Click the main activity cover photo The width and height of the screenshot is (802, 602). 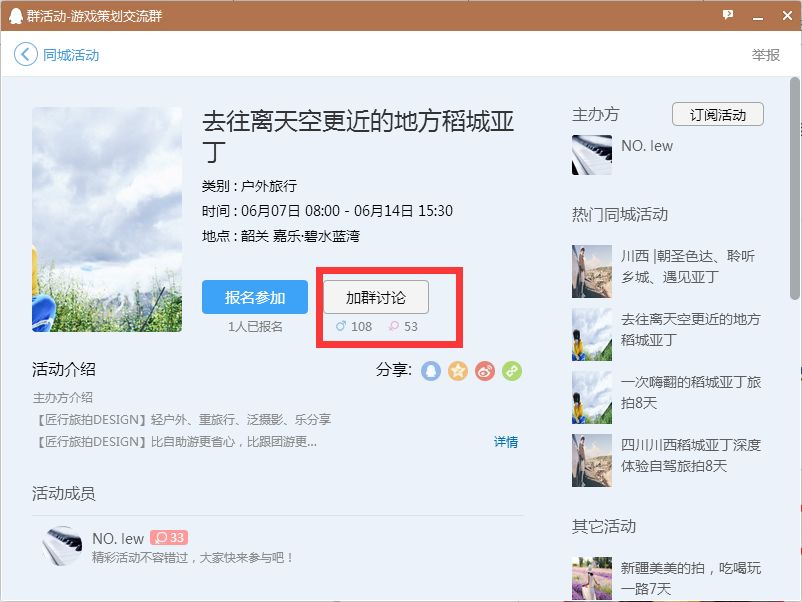point(108,220)
